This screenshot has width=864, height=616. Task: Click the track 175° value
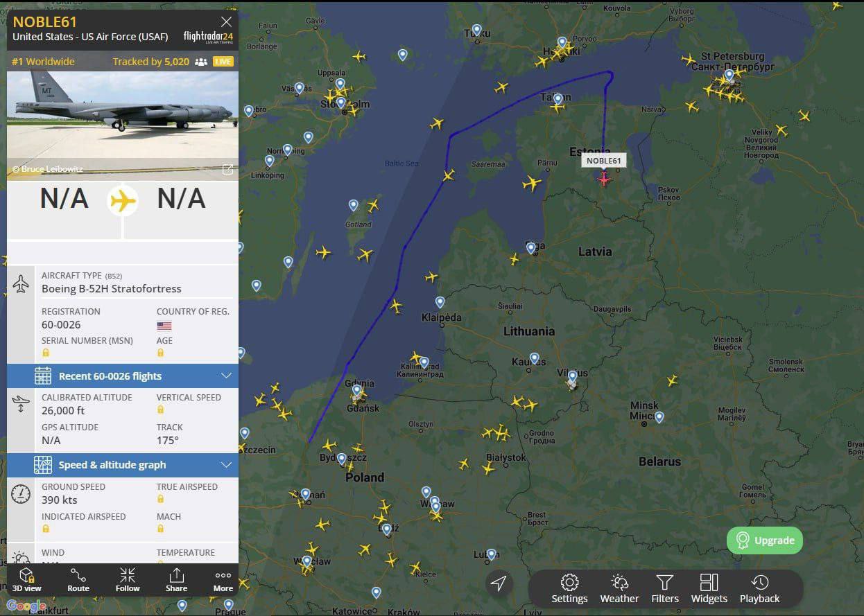(x=168, y=440)
